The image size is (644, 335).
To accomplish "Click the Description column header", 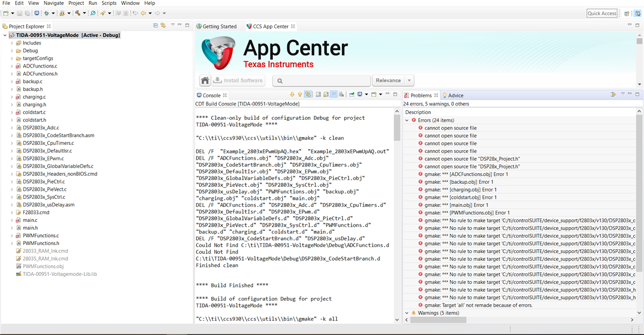I will pos(418,112).
